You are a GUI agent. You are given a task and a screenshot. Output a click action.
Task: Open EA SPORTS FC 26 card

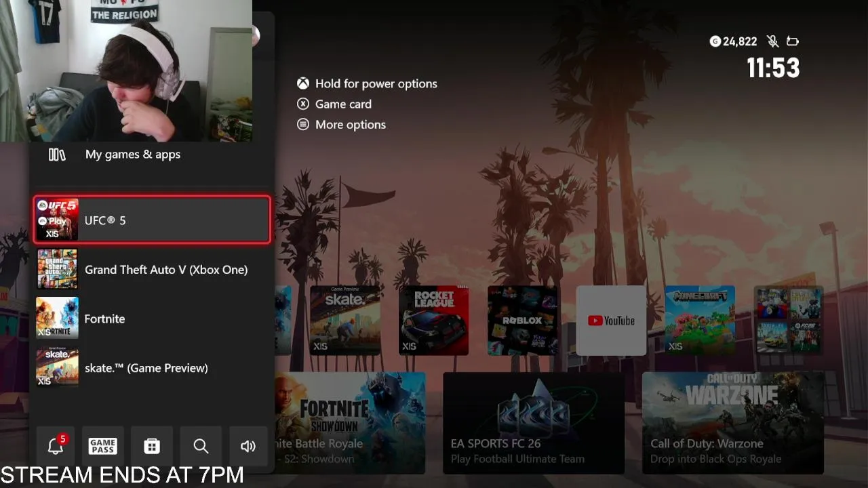[x=534, y=423]
